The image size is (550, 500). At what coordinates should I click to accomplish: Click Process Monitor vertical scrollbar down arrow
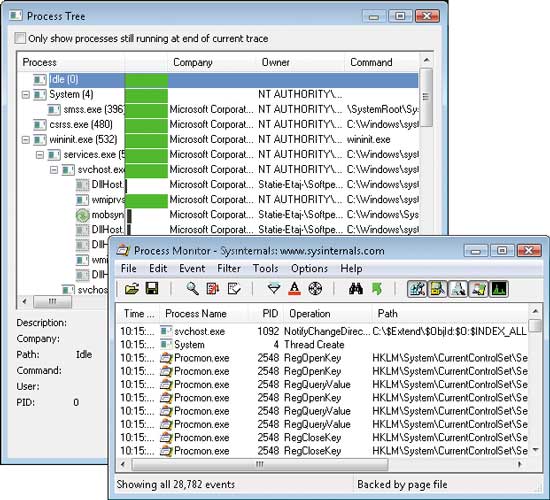(x=535, y=450)
